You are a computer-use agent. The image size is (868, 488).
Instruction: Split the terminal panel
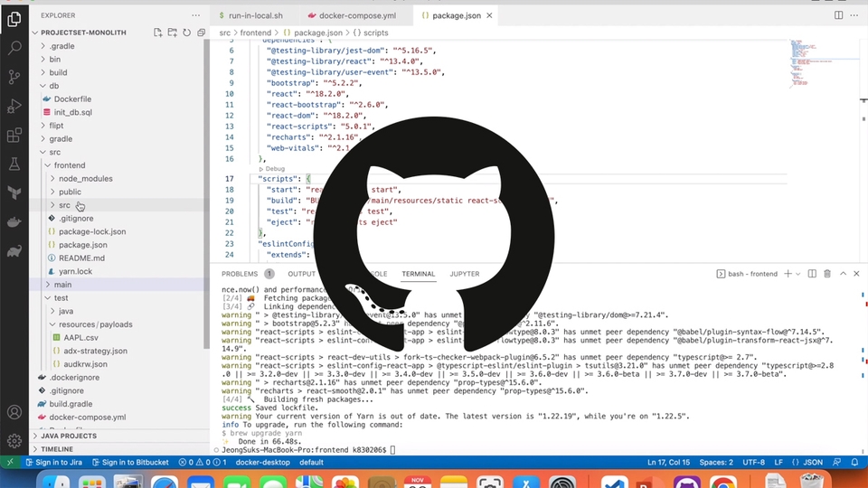coord(812,274)
